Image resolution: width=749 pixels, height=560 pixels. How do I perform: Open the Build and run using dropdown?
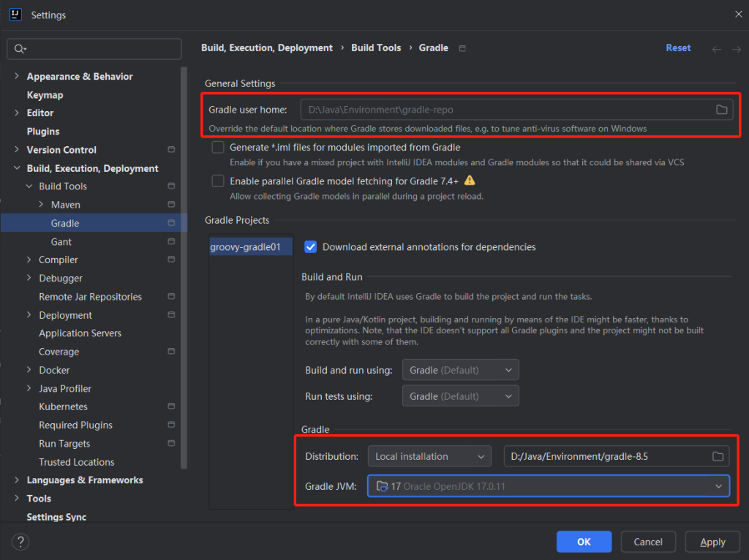[460, 370]
